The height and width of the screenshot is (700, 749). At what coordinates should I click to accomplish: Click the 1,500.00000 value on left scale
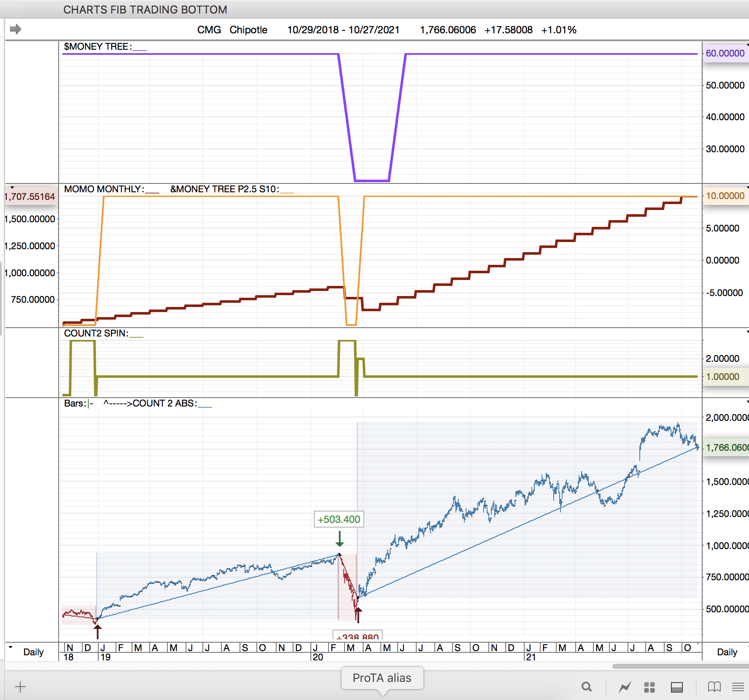[x=30, y=219]
